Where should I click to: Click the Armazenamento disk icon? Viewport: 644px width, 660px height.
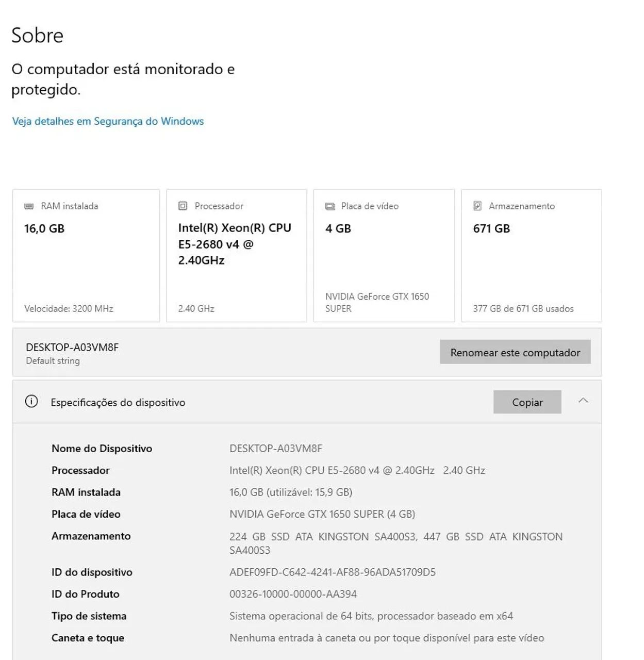pyautogui.click(x=477, y=206)
